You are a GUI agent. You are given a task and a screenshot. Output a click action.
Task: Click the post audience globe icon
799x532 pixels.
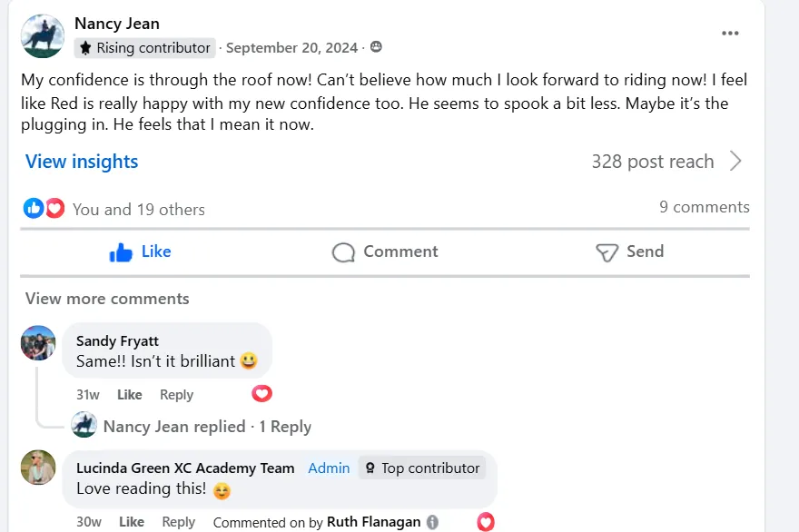(x=376, y=47)
